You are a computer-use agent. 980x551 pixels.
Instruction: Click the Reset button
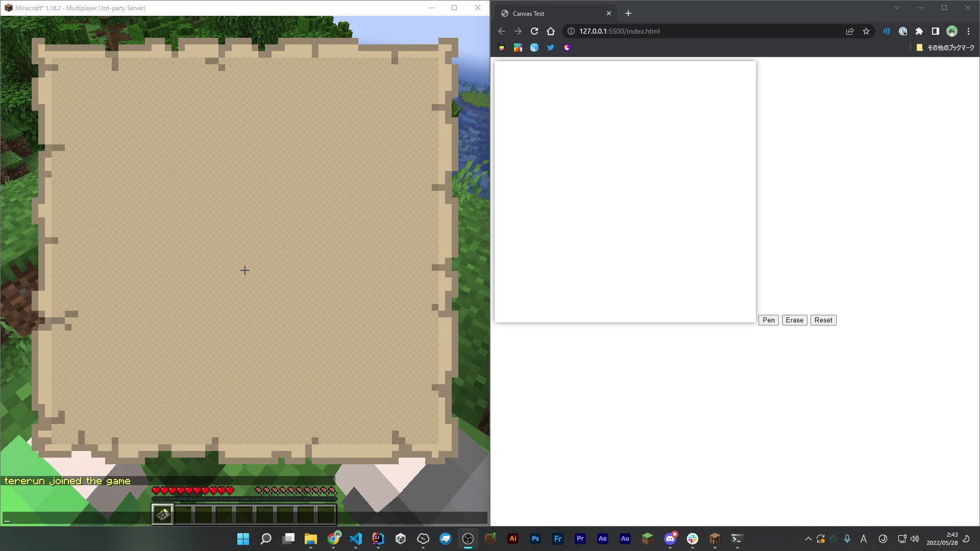point(823,320)
